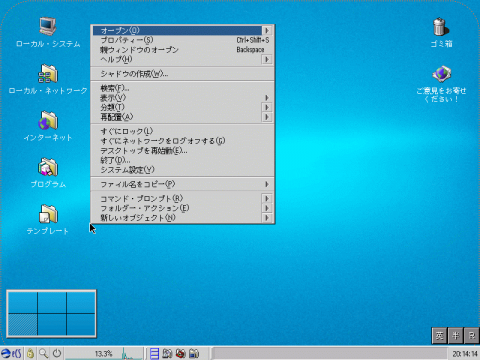Viewport: 480px width, 360px height.
Task: Expand the 再配置(A) submenu arrow
Action: click(267, 117)
